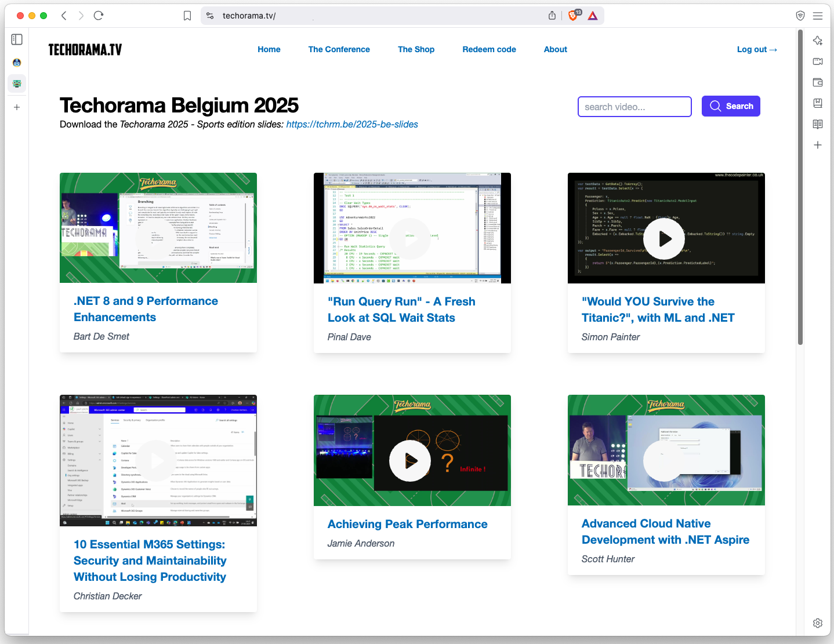The width and height of the screenshot is (834, 644).
Task: Click the purple Search button
Action: (731, 106)
